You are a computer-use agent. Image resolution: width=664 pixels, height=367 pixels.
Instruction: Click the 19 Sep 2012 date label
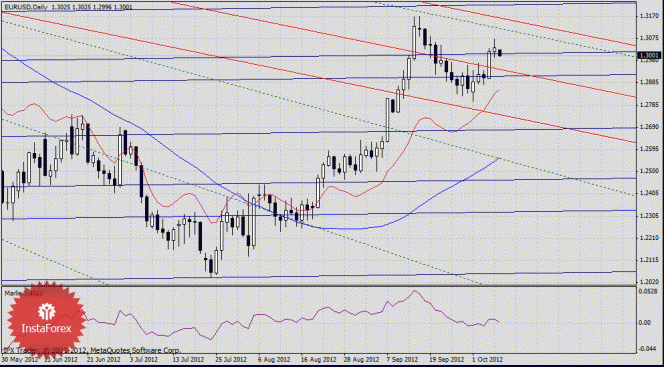447,359
